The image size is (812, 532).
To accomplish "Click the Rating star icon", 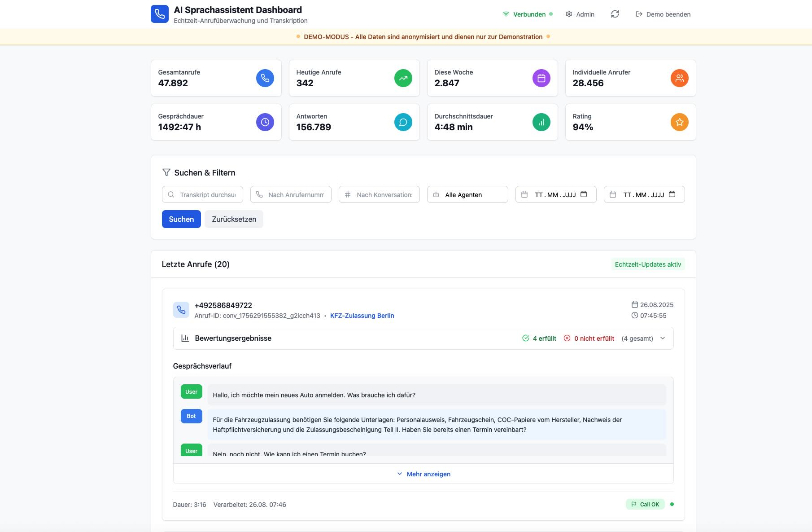I will point(679,122).
